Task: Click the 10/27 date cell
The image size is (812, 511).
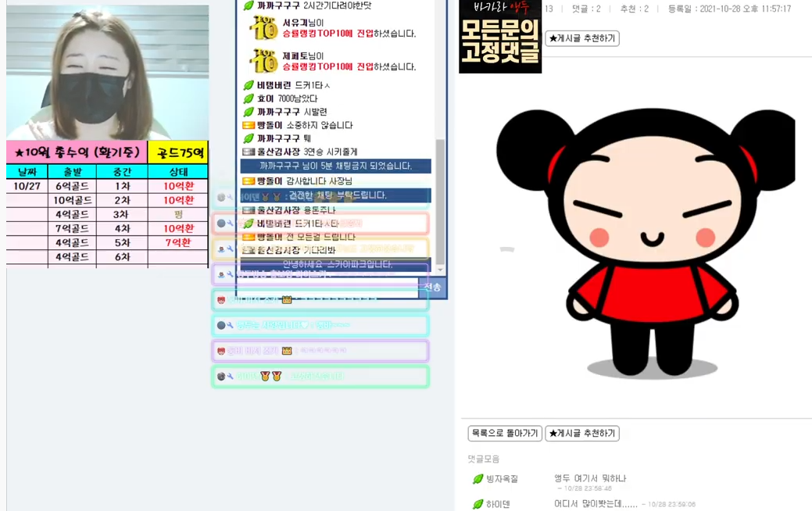Action: (27, 187)
